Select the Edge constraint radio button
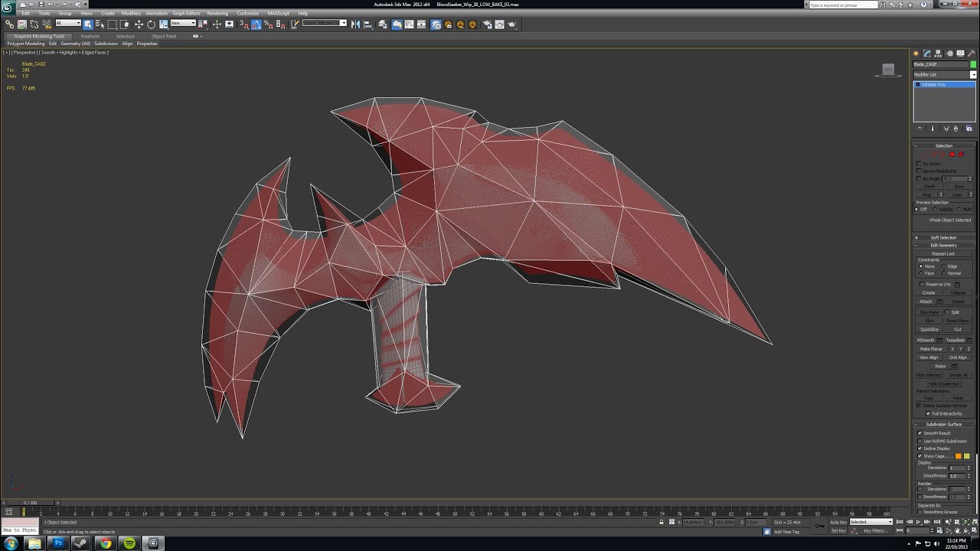The image size is (980, 551). pos(944,266)
